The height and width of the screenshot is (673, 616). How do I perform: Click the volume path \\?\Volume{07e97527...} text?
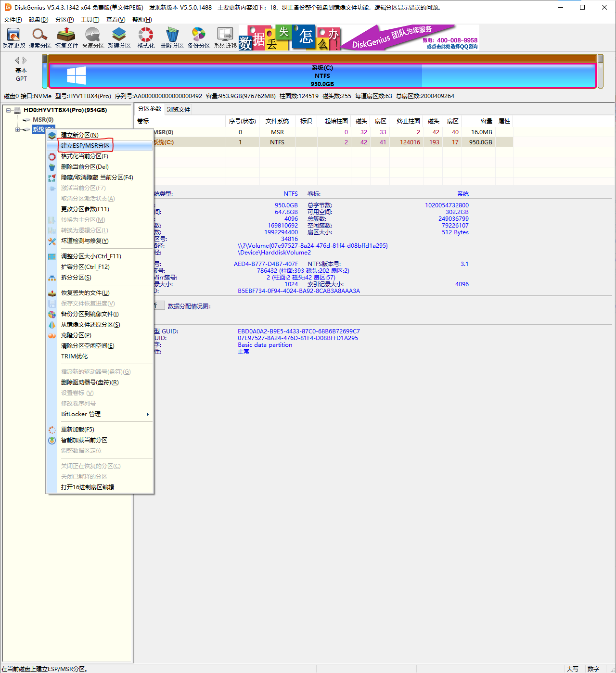(313, 246)
